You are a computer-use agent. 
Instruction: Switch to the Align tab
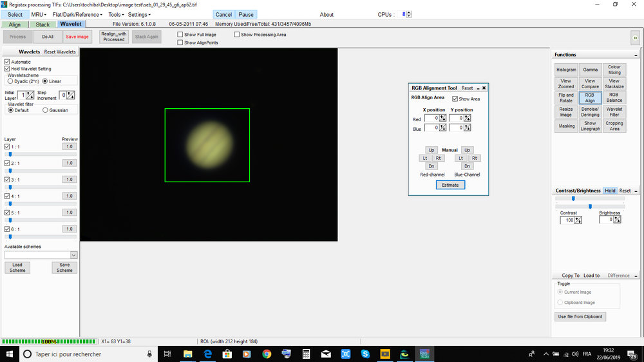click(x=14, y=24)
